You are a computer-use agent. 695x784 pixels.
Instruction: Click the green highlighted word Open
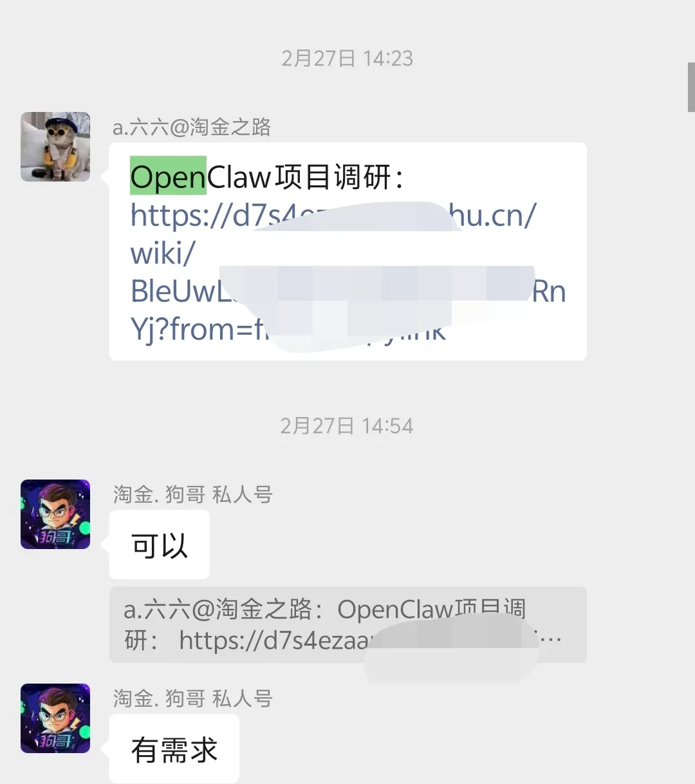pos(168,176)
